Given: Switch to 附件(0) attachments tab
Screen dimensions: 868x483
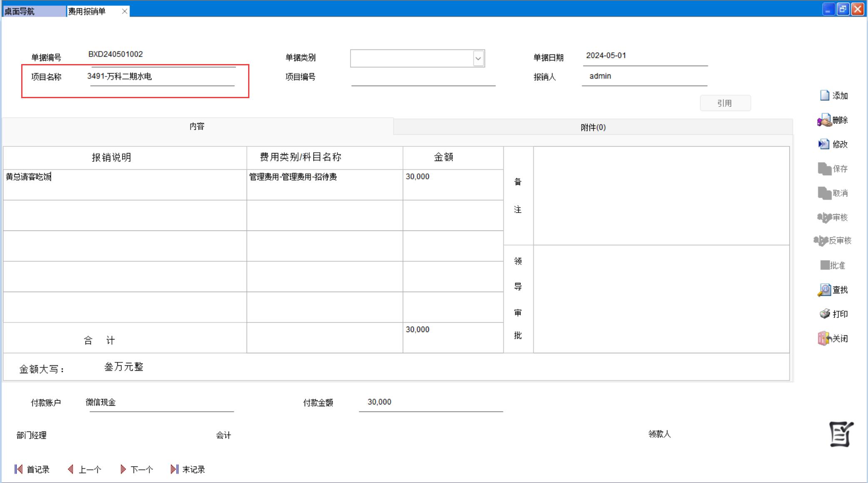Looking at the screenshot, I should pos(593,127).
